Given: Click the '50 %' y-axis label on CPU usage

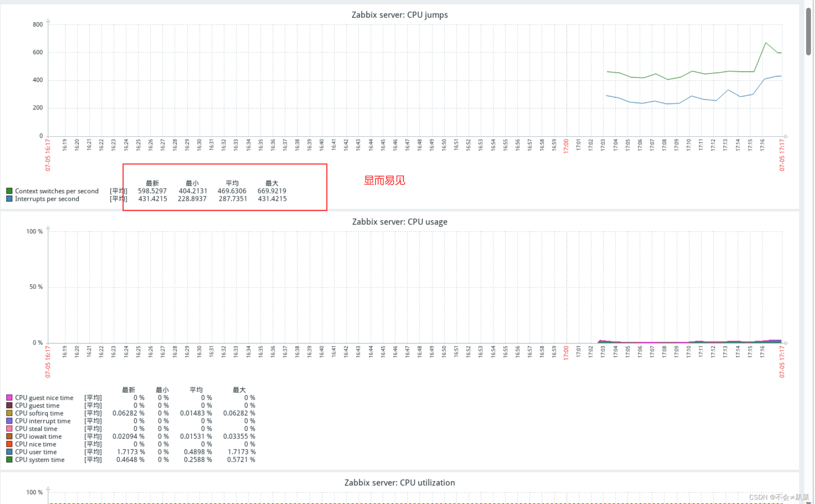Looking at the screenshot, I should [36, 287].
